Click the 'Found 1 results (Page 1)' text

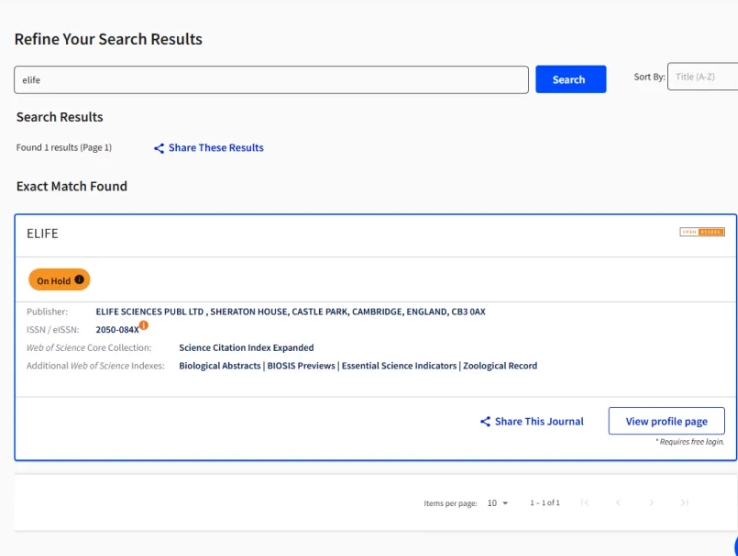click(x=64, y=147)
